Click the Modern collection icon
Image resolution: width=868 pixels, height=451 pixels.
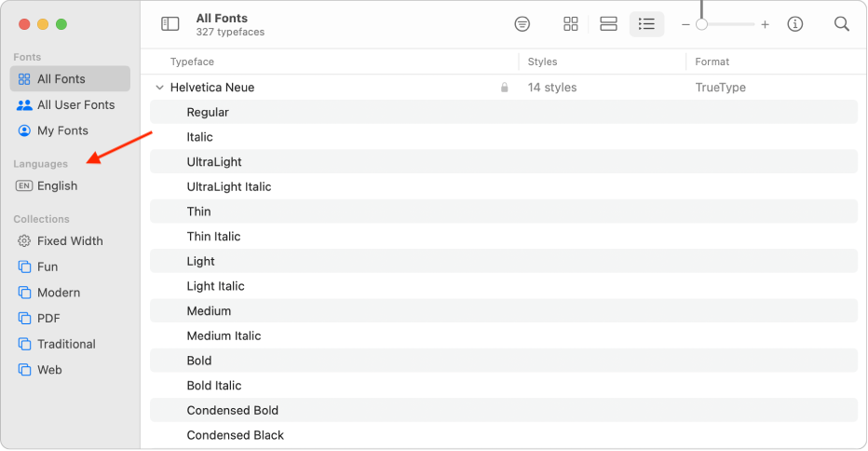tap(24, 293)
